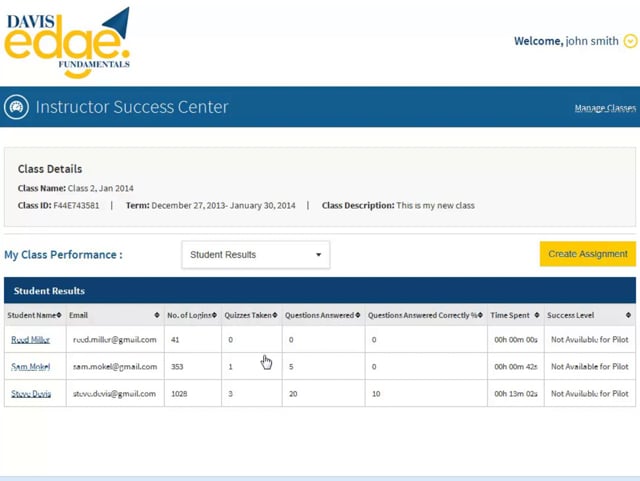Click the Class Details heading

point(50,169)
